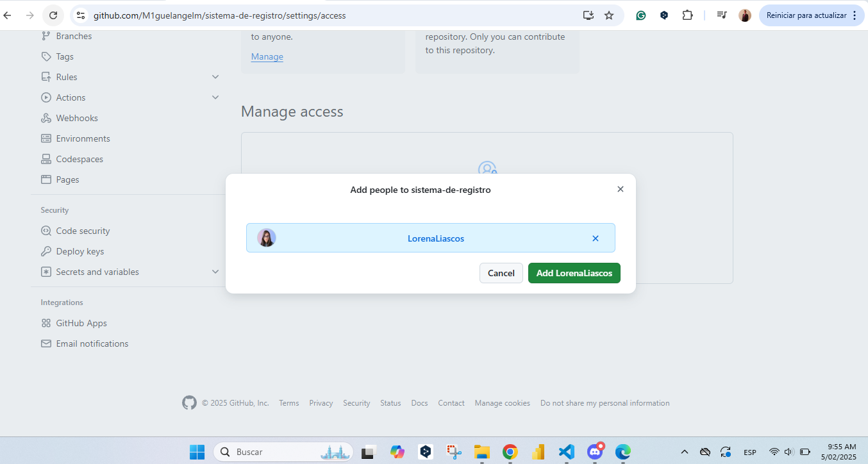This screenshot has height=464, width=868.
Task: Go back in browser history
Action: pyautogui.click(x=8, y=15)
